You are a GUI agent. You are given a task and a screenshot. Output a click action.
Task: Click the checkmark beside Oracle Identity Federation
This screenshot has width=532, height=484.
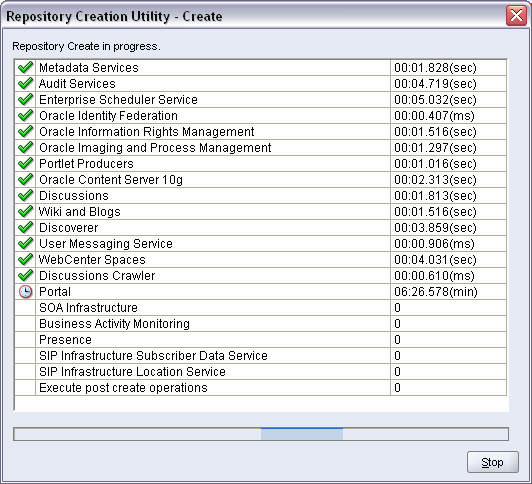(25, 115)
